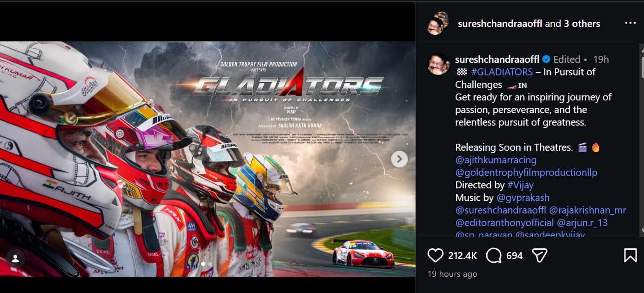Open @sureshchandraaoffl mention in credits
The image size is (644, 293).
(501, 210)
